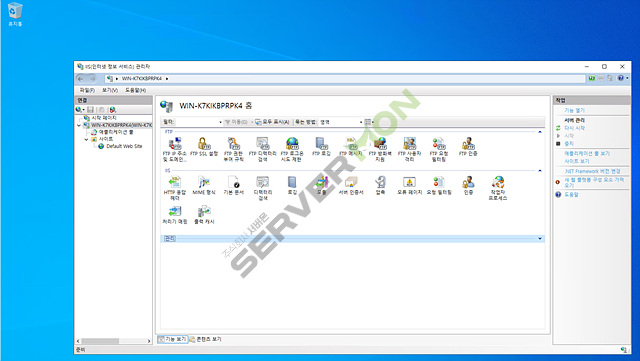Open the 파일(F) menu
640x361 pixels.
(x=87, y=90)
